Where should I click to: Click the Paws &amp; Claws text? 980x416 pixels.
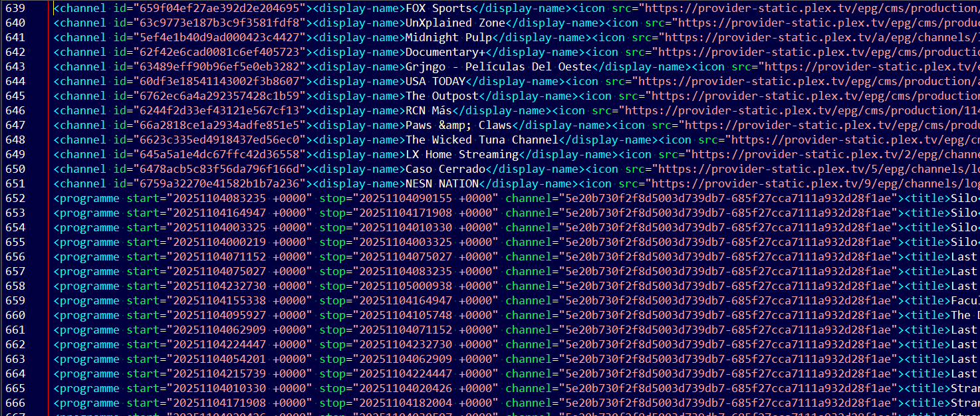[458, 126]
